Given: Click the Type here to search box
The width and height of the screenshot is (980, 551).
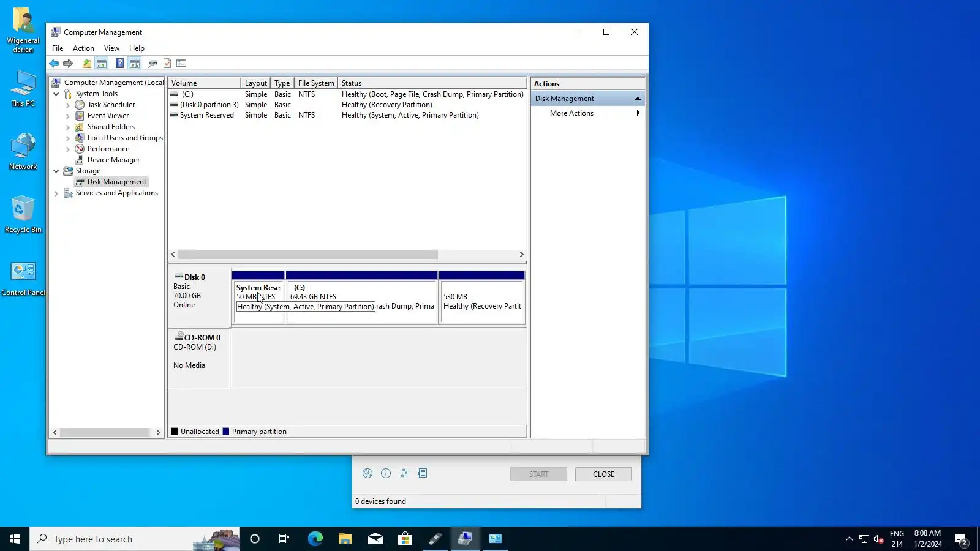Looking at the screenshot, I should pos(135,539).
